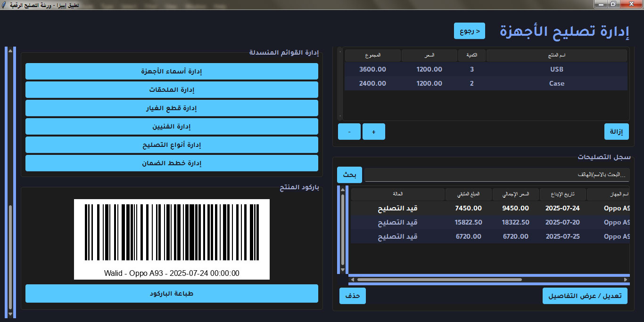The width and height of the screenshot is (644, 322).
Task: Sort products by السعر column header
Action: 429,56
